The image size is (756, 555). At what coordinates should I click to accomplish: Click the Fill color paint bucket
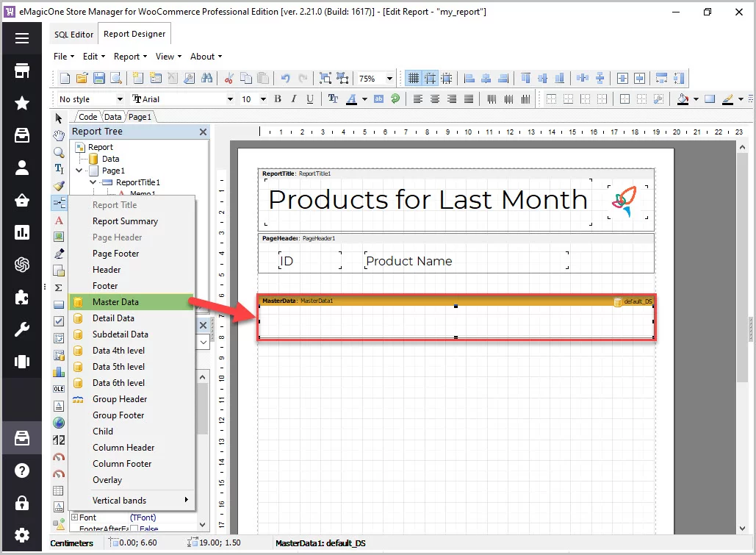tap(683, 99)
